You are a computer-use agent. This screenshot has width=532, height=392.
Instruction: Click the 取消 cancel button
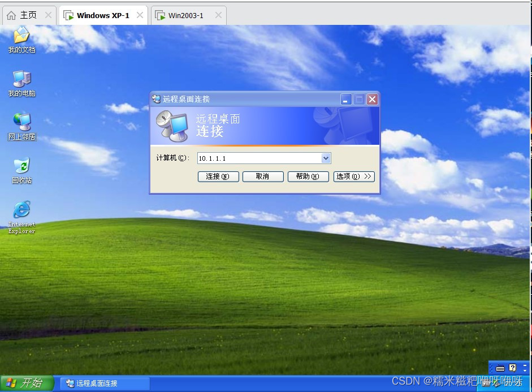(x=263, y=176)
